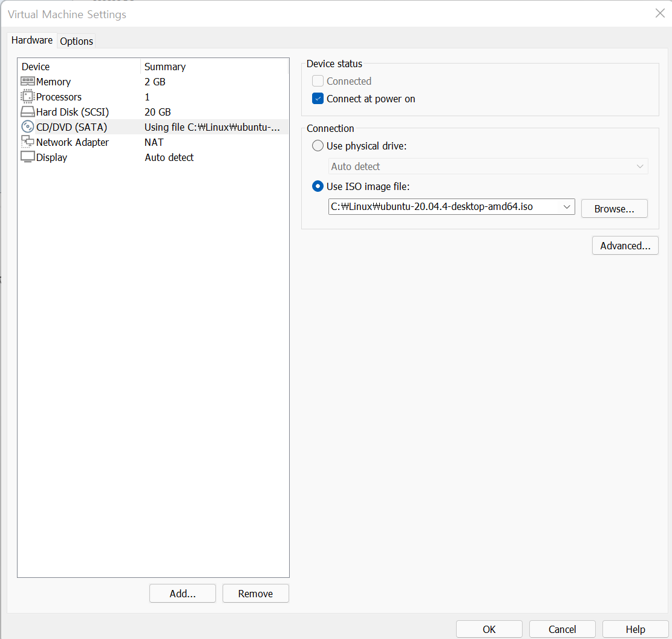
Task: Uncheck Connect at power on
Action: 318,99
